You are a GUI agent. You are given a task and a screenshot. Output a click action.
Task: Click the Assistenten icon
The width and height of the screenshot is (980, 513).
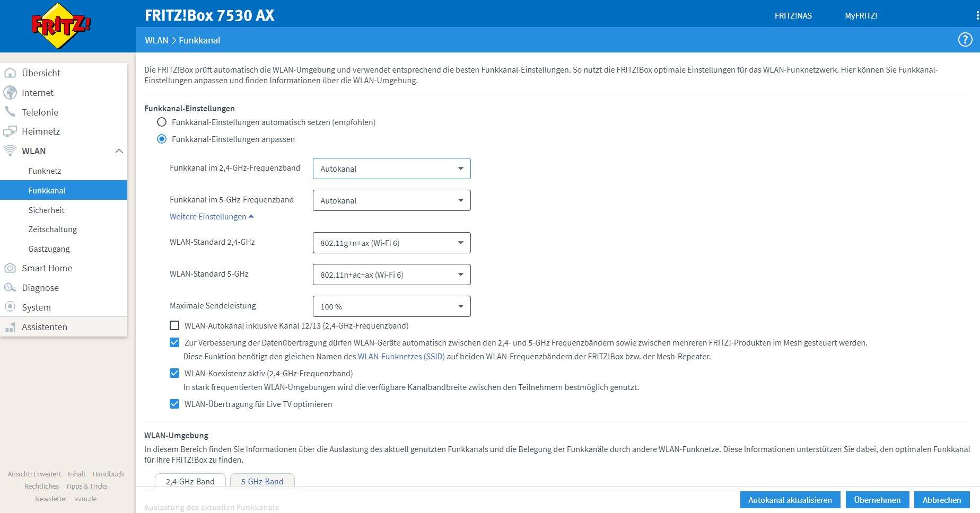click(x=10, y=327)
